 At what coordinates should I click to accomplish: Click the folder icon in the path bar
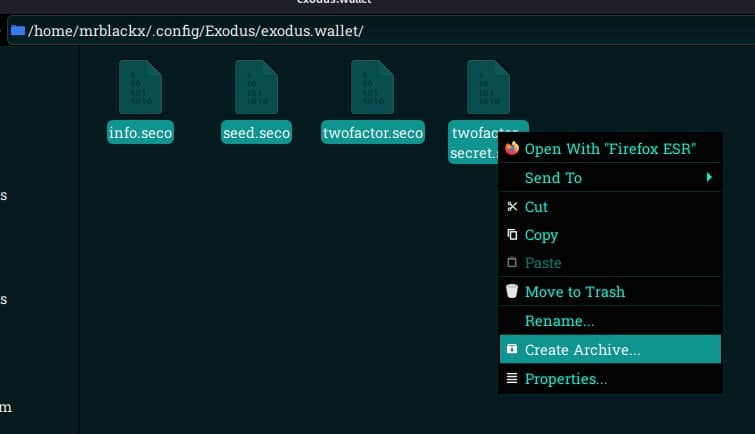click(17, 30)
